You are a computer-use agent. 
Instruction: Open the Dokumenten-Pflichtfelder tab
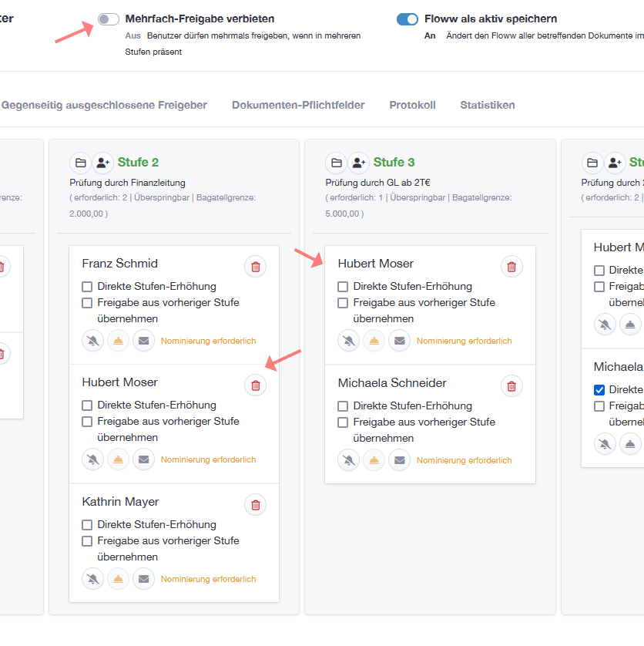coord(298,105)
